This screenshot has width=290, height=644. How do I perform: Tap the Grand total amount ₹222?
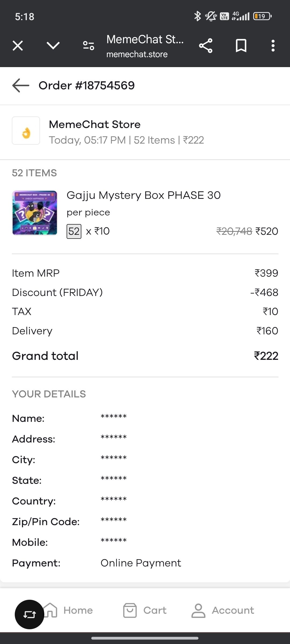pyautogui.click(x=266, y=356)
